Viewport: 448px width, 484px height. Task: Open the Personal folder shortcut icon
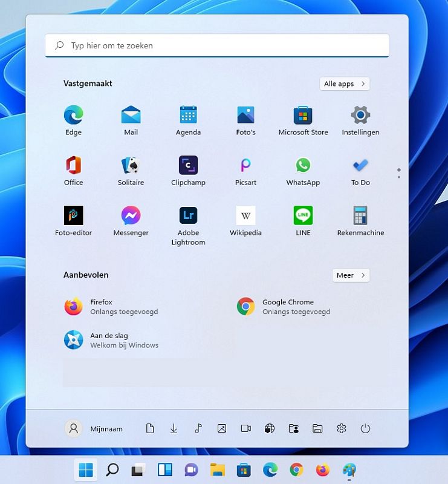293,428
